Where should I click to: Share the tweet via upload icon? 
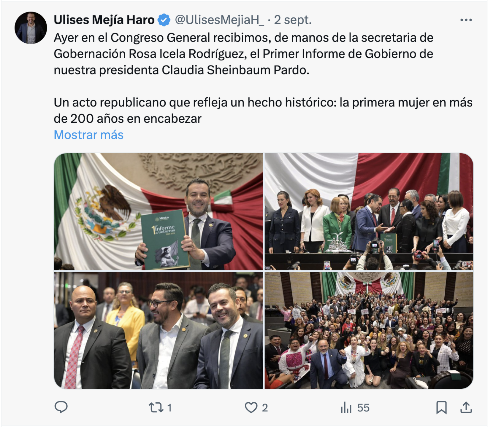click(466, 407)
